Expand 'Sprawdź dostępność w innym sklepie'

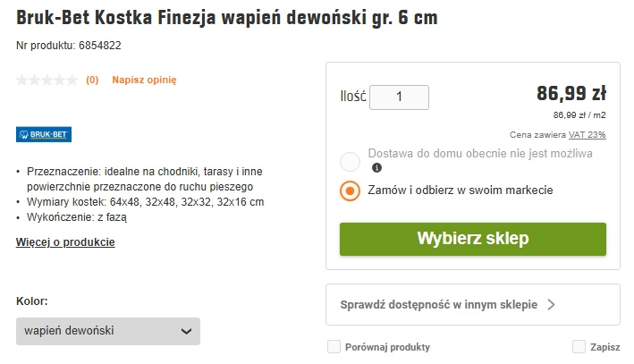pos(439,304)
